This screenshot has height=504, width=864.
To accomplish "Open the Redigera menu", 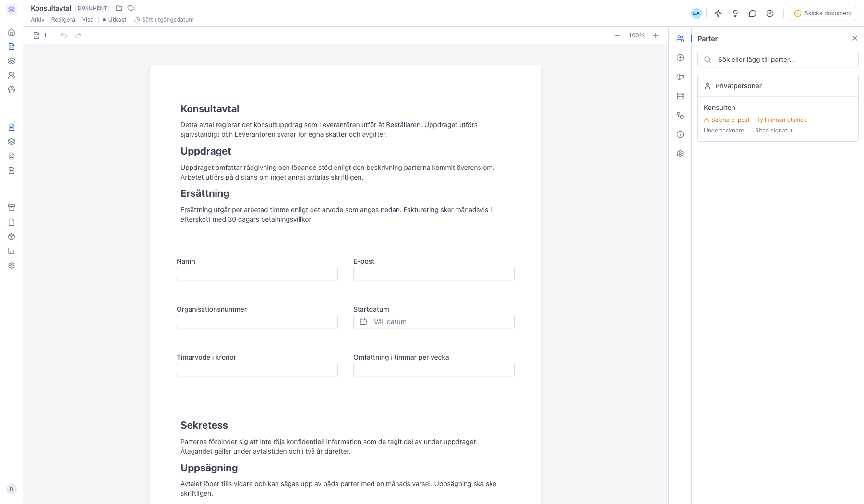I will (63, 20).
